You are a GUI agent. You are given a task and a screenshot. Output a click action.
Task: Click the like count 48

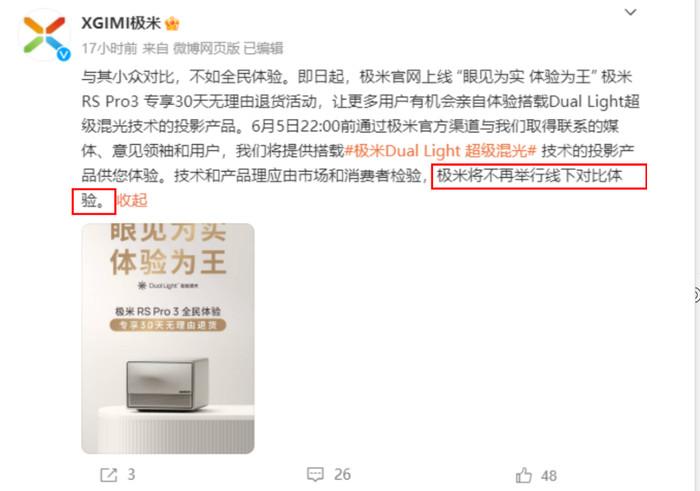(549, 476)
